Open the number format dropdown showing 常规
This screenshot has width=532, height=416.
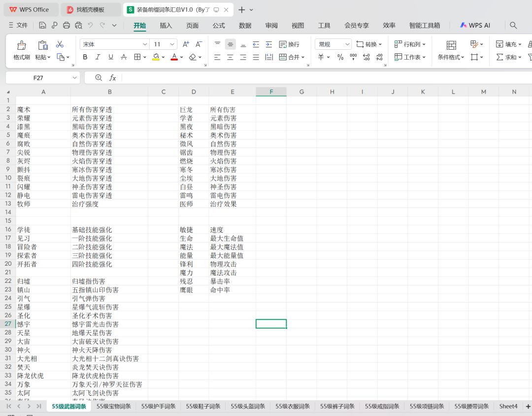tap(347, 44)
